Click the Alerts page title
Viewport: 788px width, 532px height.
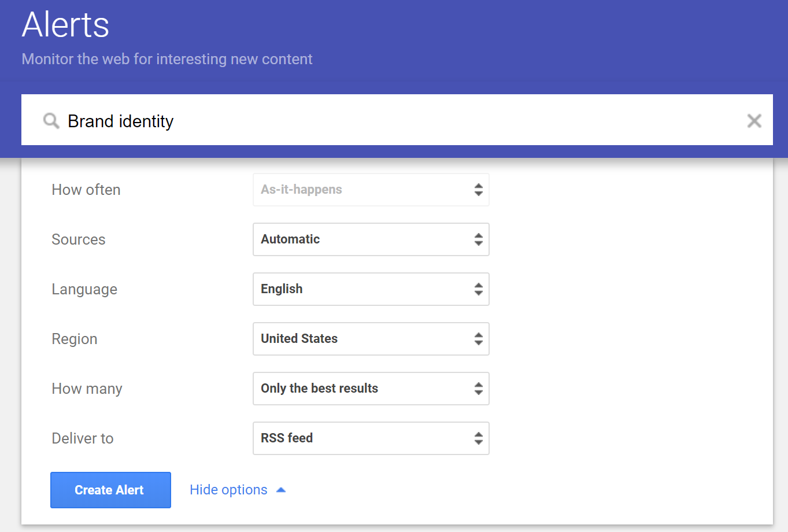(65, 24)
